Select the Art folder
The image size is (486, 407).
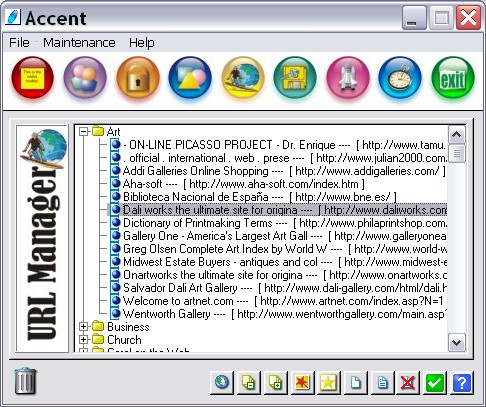(x=113, y=132)
